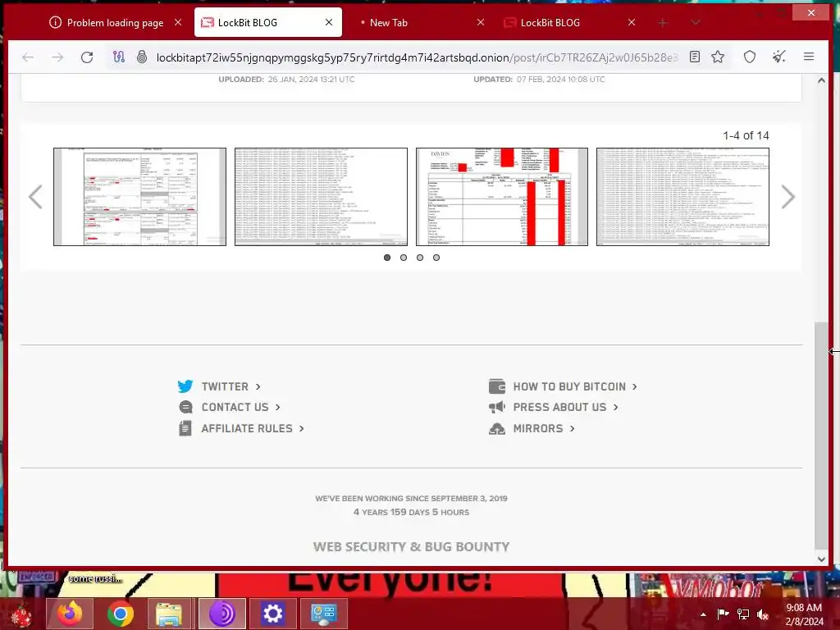Reload the current page

87,57
